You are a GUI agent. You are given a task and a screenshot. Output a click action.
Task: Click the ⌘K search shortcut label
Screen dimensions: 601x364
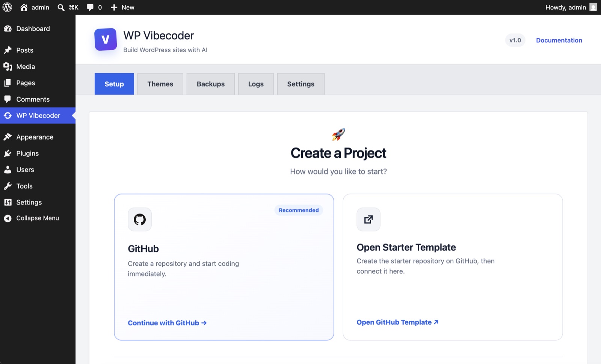coord(74,8)
